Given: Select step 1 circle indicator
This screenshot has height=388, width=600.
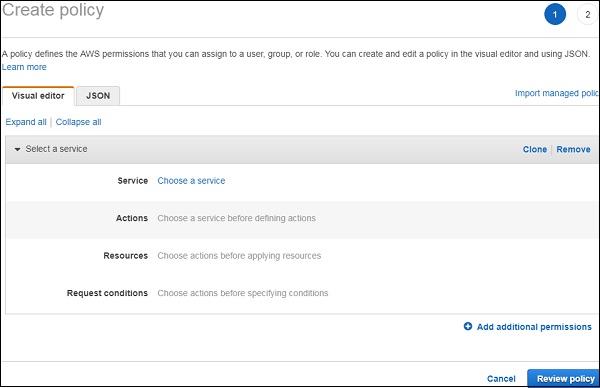Looking at the screenshot, I should pyautogui.click(x=555, y=15).
